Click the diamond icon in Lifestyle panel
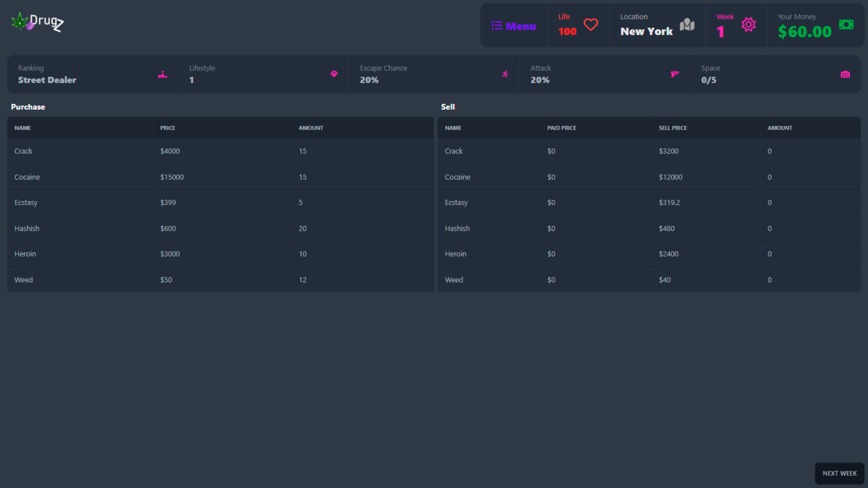This screenshot has width=868, height=488. pos(334,74)
